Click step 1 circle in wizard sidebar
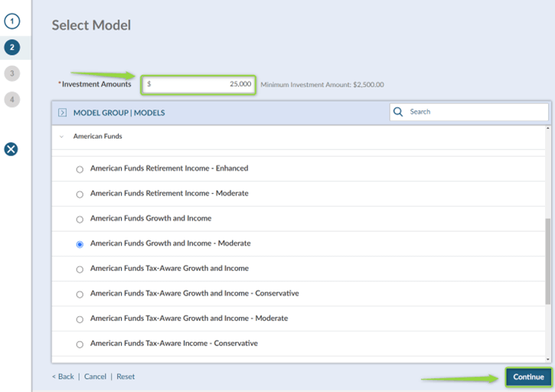555x392 pixels. coord(11,21)
